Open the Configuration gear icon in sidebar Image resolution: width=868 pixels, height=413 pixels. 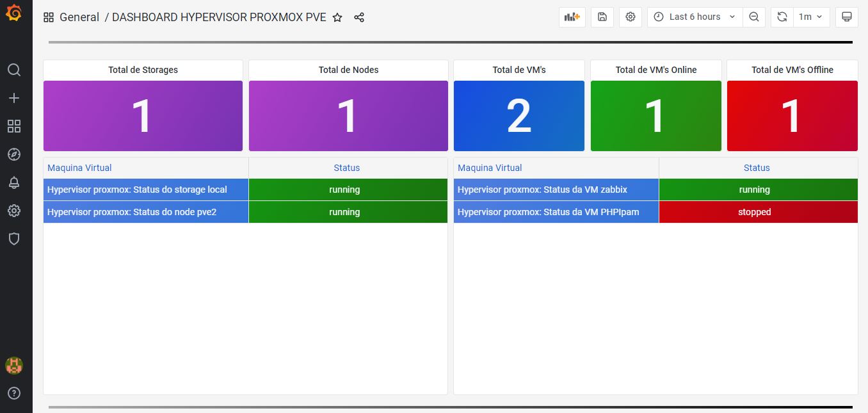[14, 211]
